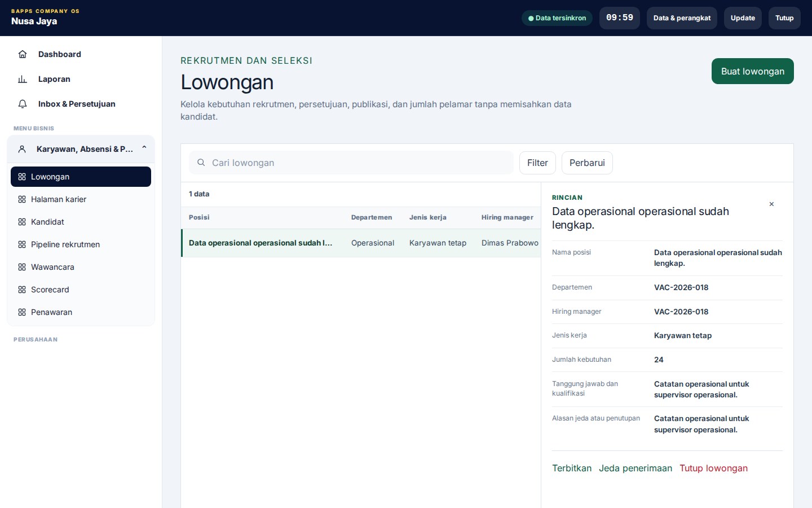Go to Halaman karier

point(81,199)
